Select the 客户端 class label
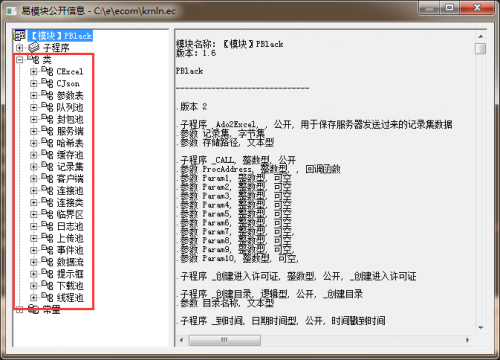The width and height of the screenshot is (500, 360). 70,179
